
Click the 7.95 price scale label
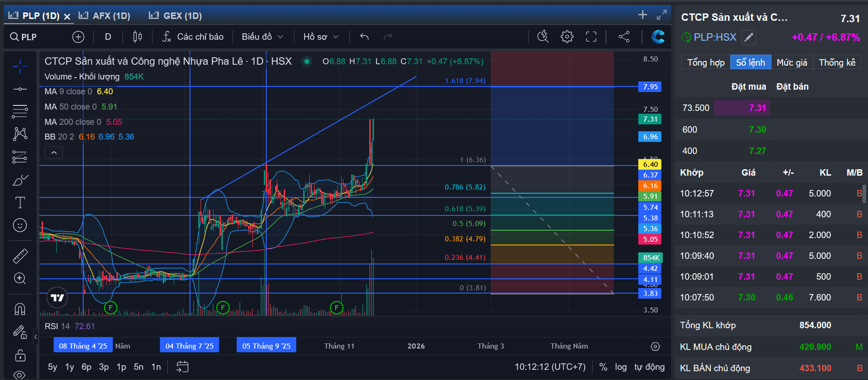(x=650, y=87)
